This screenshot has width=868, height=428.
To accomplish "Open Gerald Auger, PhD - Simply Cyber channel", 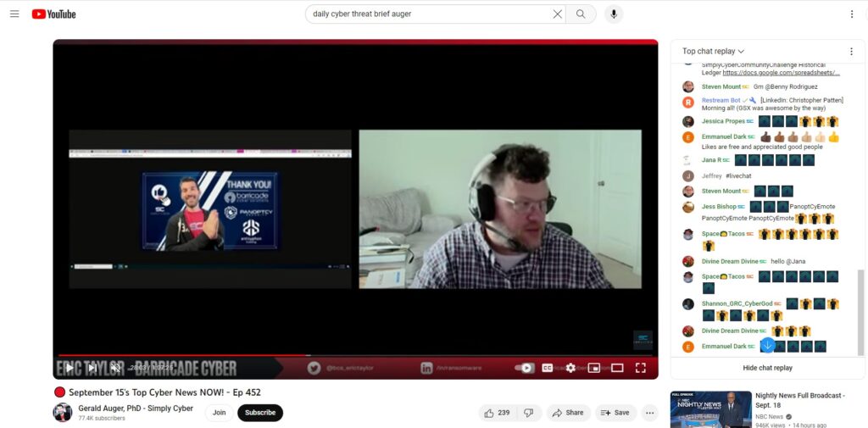I will 136,409.
